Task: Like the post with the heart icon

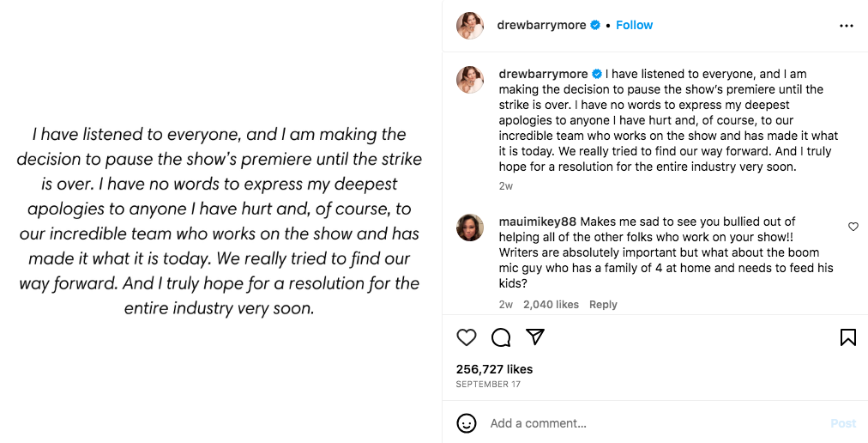Action: [467, 337]
